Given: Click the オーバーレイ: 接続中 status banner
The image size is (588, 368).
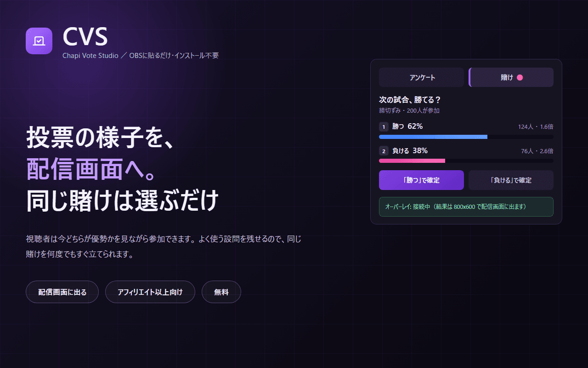Looking at the screenshot, I should click(x=466, y=207).
